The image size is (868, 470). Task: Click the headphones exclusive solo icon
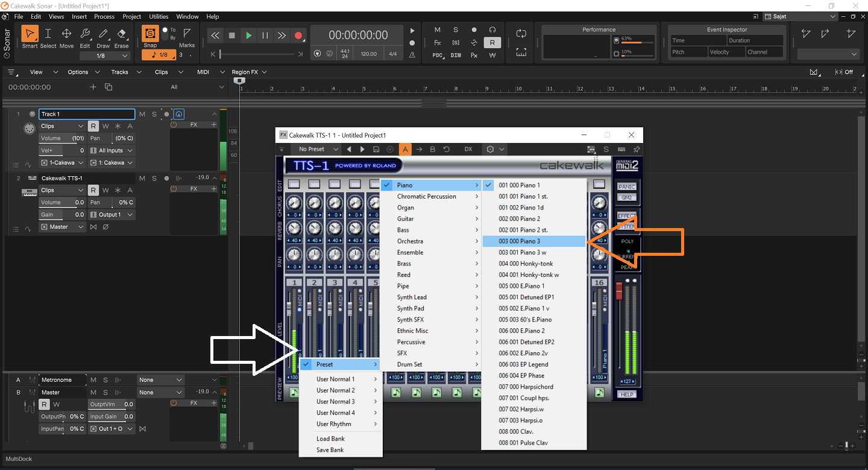click(492, 30)
